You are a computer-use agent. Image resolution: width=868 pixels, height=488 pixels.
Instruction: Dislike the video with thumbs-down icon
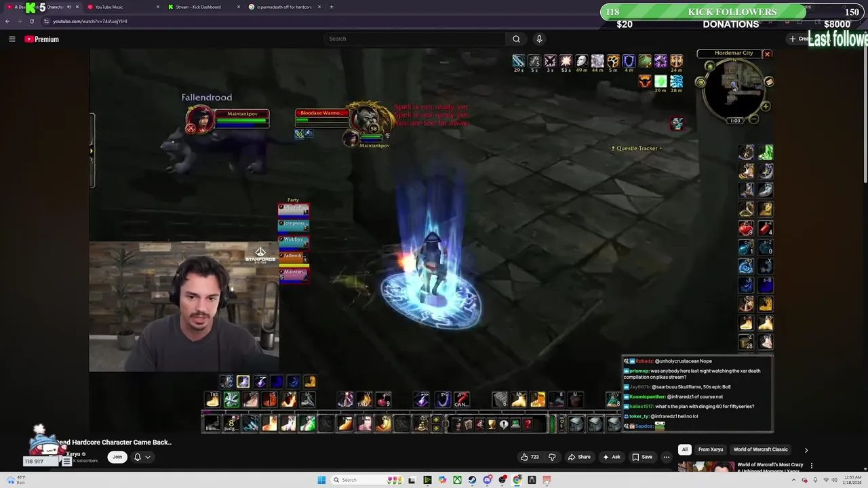pos(552,457)
